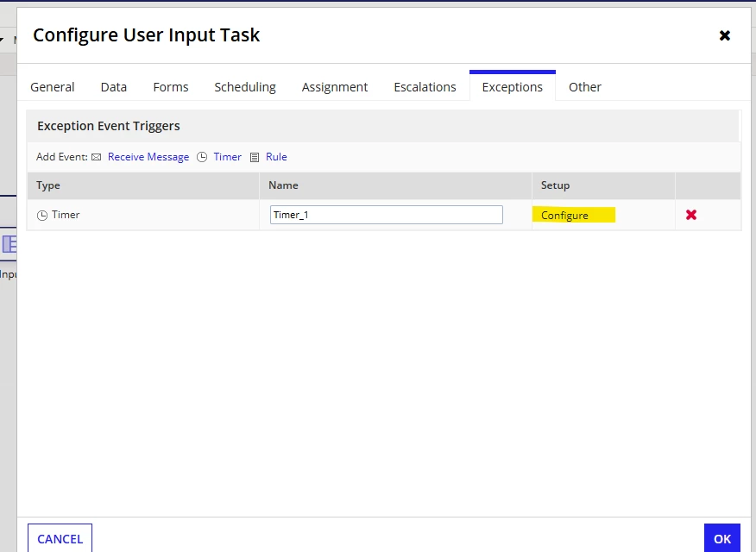Click the Exception Event Triggers heading
This screenshot has height=552, width=756.
coord(109,126)
